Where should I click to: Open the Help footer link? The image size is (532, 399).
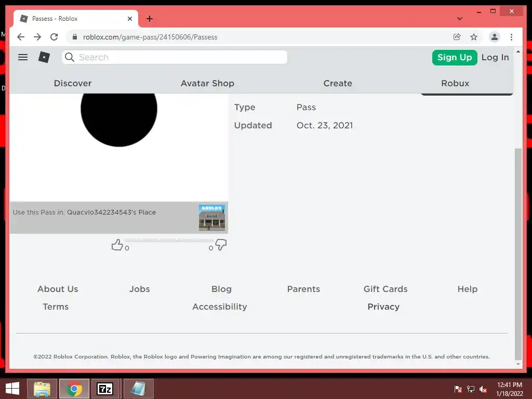pyautogui.click(x=468, y=289)
